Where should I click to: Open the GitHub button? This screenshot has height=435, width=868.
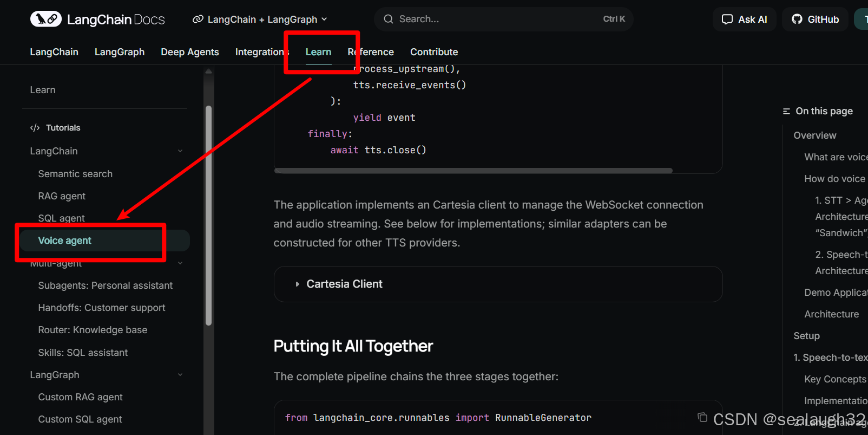(816, 20)
